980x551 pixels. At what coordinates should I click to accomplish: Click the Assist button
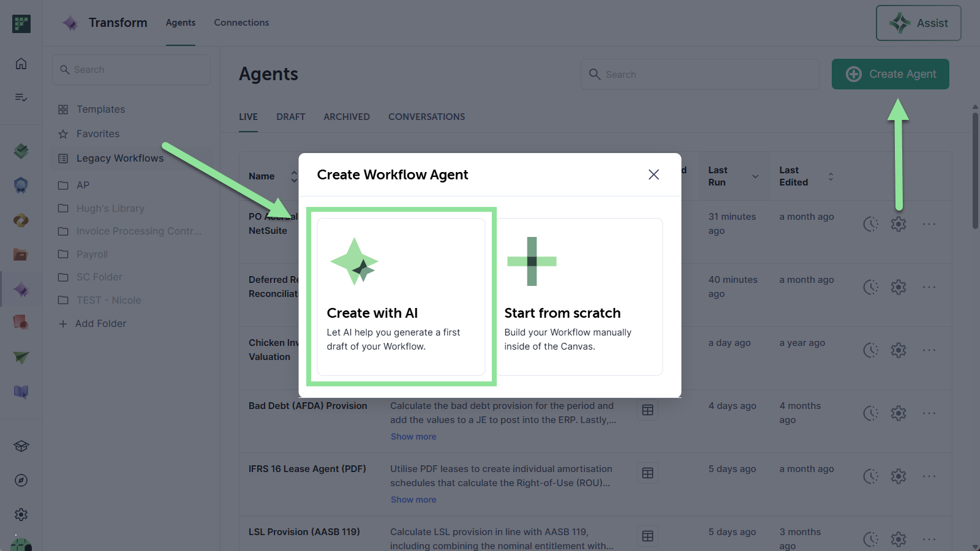pyautogui.click(x=918, y=23)
